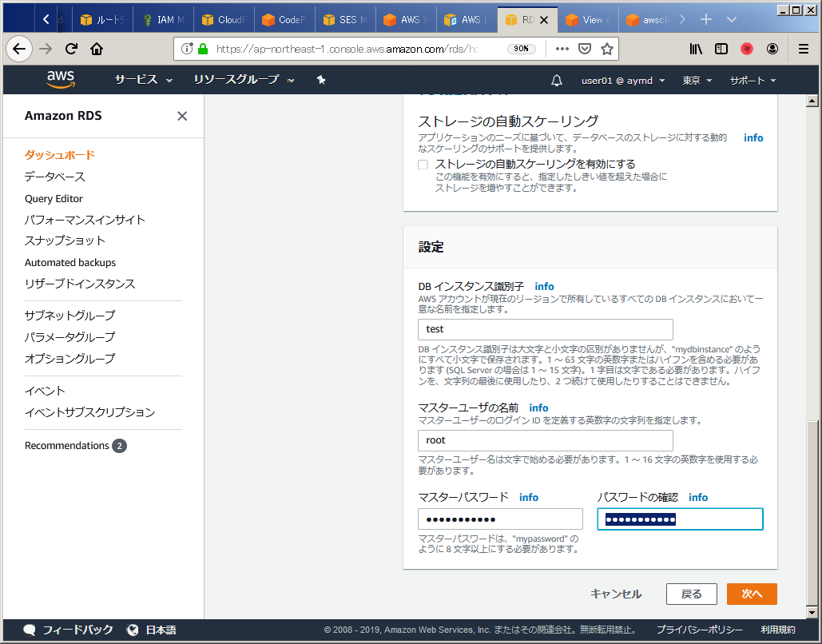This screenshot has height=644, width=822.
Task: Open a new browser tab
Action: [706, 19]
